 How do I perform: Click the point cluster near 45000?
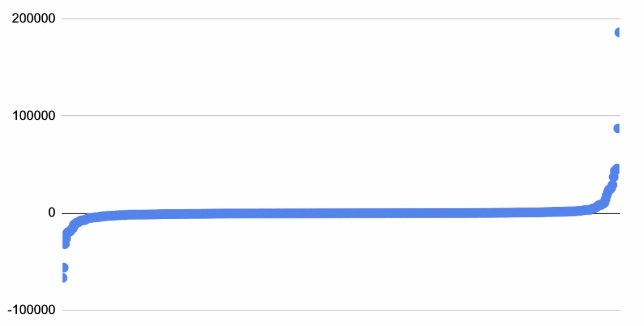click(x=615, y=169)
